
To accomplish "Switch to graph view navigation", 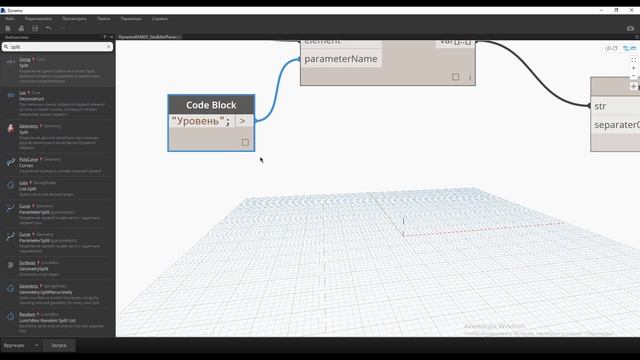I will [629, 48].
